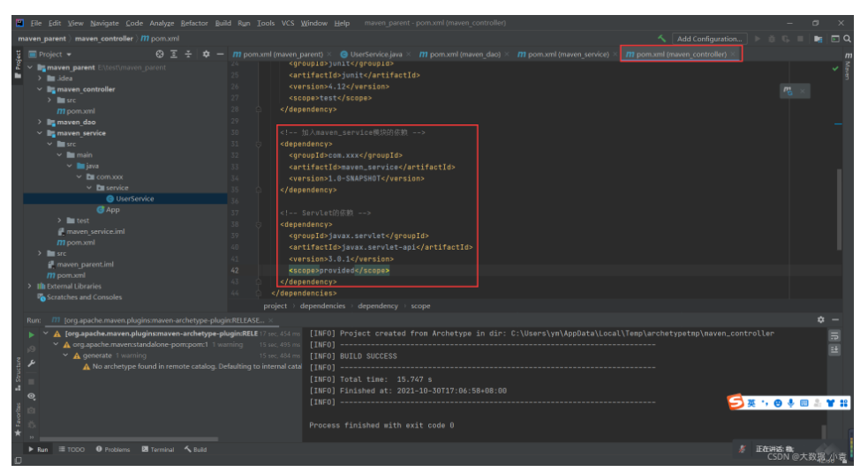The width and height of the screenshot is (868, 472).
Task: Click the editor vertical scrollbar
Action: pyautogui.click(x=839, y=210)
